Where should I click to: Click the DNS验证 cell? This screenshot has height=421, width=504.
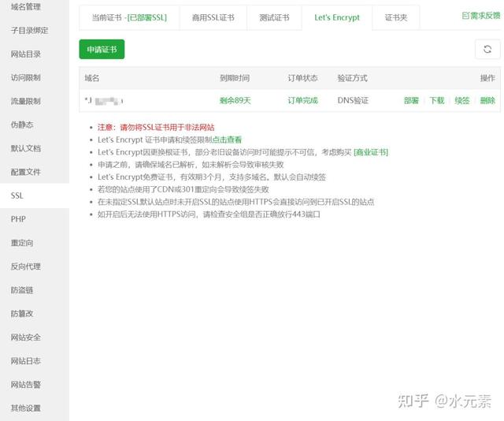pos(353,101)
